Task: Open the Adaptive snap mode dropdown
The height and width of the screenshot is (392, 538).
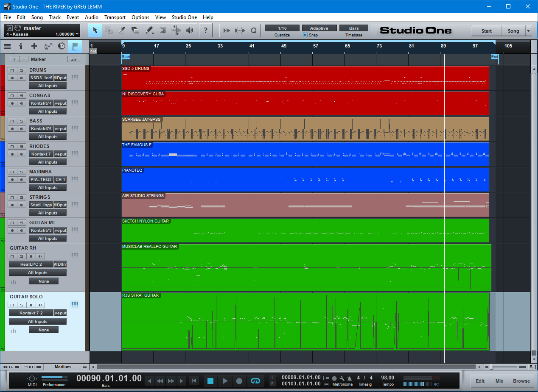Action: pos(319,28)
